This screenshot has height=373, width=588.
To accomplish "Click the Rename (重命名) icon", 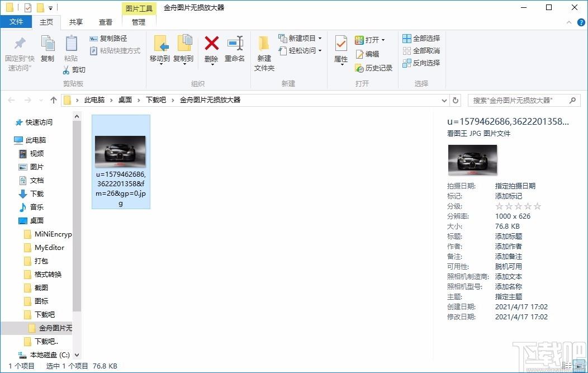I will (x=235, y=44).
